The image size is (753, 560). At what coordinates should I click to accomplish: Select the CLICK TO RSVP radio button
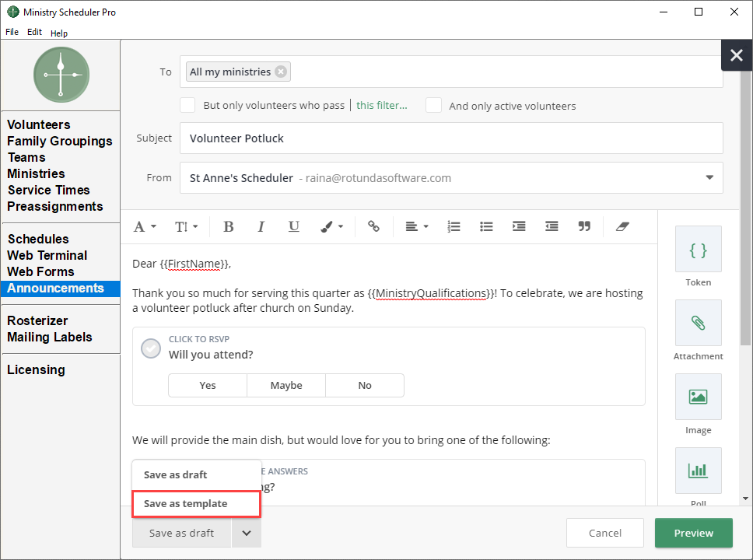(x=151, y=348)
